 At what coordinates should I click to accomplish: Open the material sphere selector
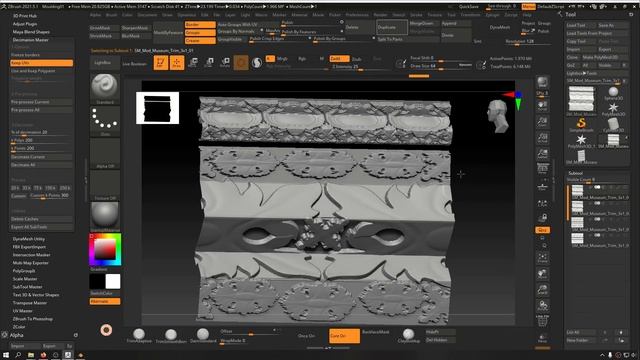[x=105, y=216]
